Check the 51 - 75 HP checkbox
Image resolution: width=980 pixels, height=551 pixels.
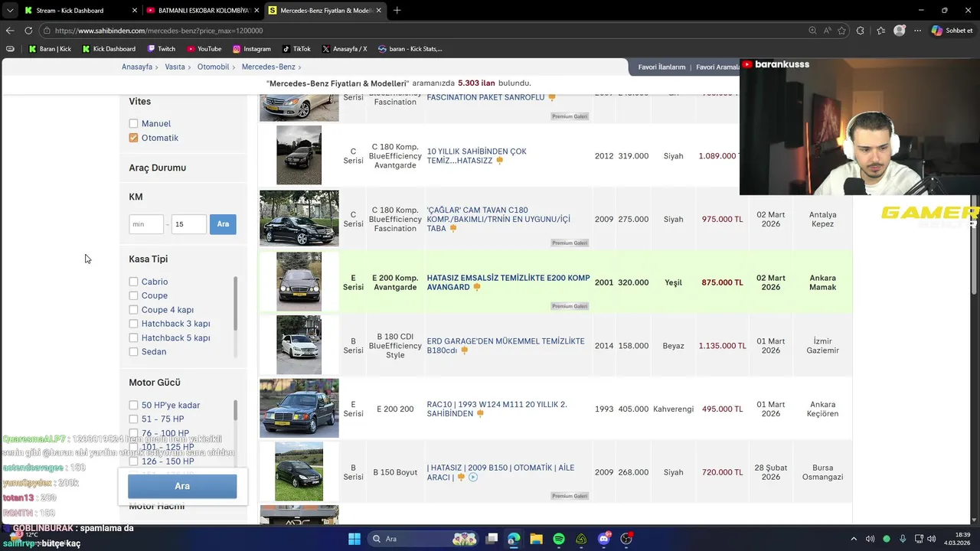tap(133, 419)
